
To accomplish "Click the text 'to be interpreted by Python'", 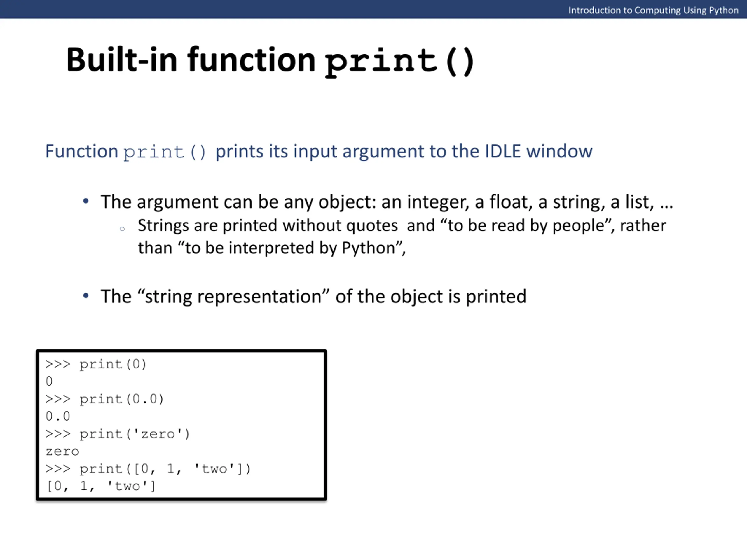I will point(290,248).
